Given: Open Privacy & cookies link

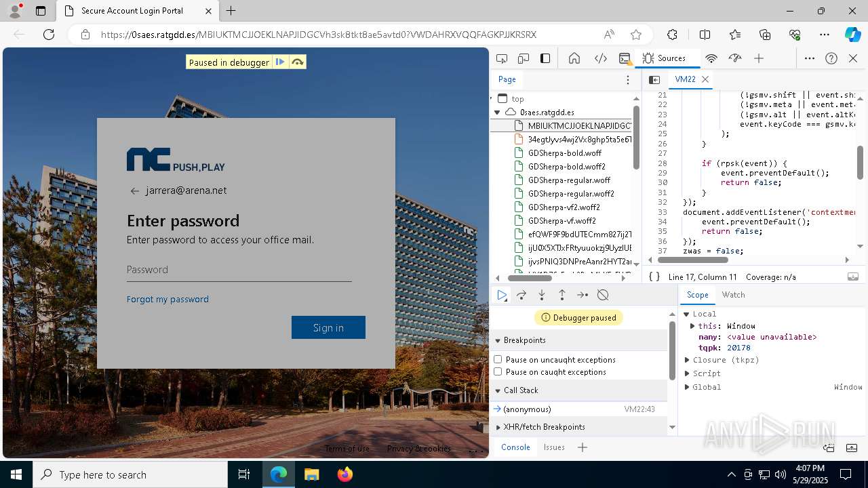Looking at the screenshot, I should click(418, 449).
